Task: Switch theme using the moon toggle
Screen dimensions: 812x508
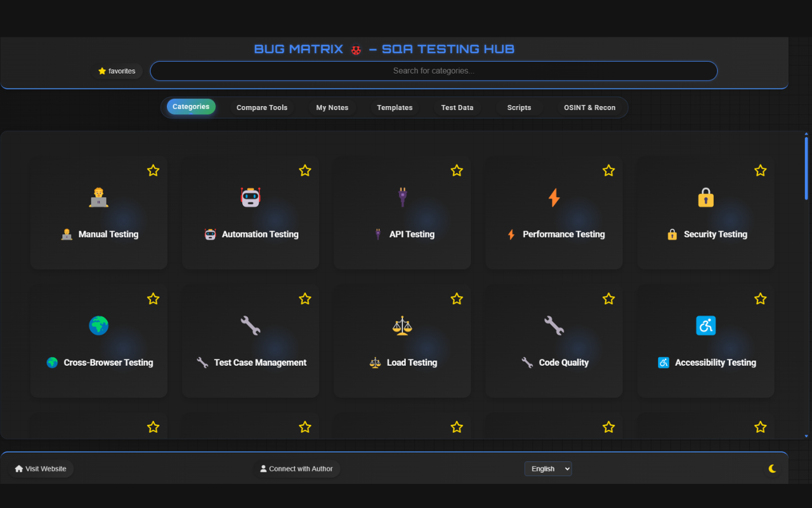Action: (x=772, y=469)
